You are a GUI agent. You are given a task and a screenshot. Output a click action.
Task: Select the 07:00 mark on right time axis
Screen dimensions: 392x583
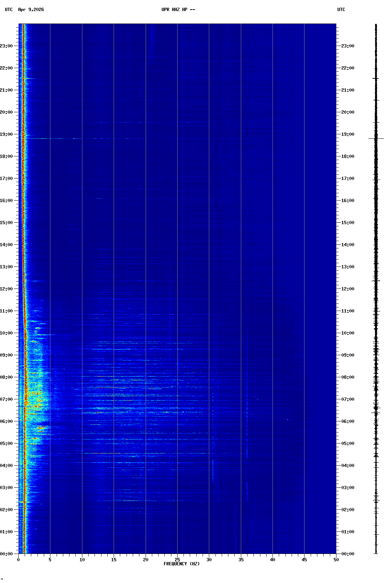tap(348, 399)
